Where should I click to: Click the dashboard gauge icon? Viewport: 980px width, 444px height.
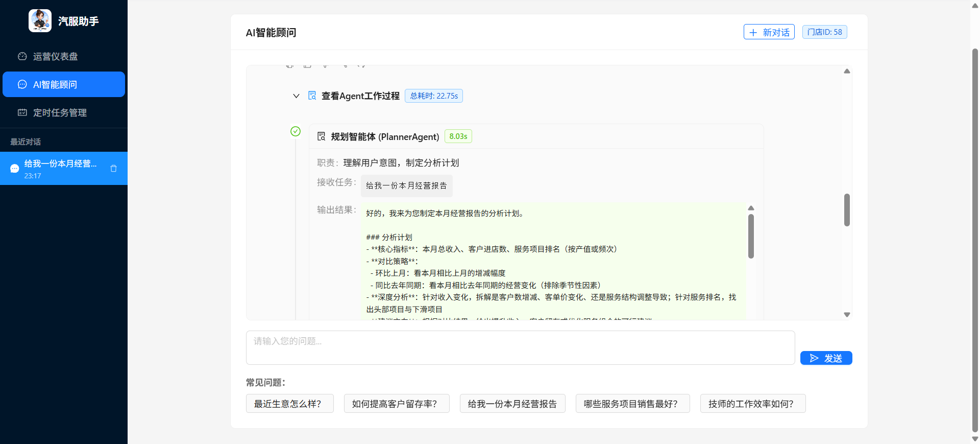[22, 56]
